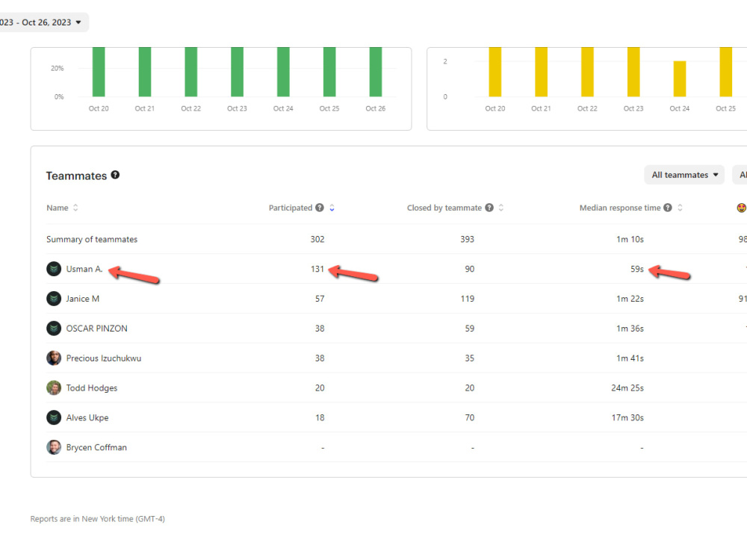Sort by Median response time arrows
Image resolution: width=747 pixels, height=560 pixels.
coord(681,208)
